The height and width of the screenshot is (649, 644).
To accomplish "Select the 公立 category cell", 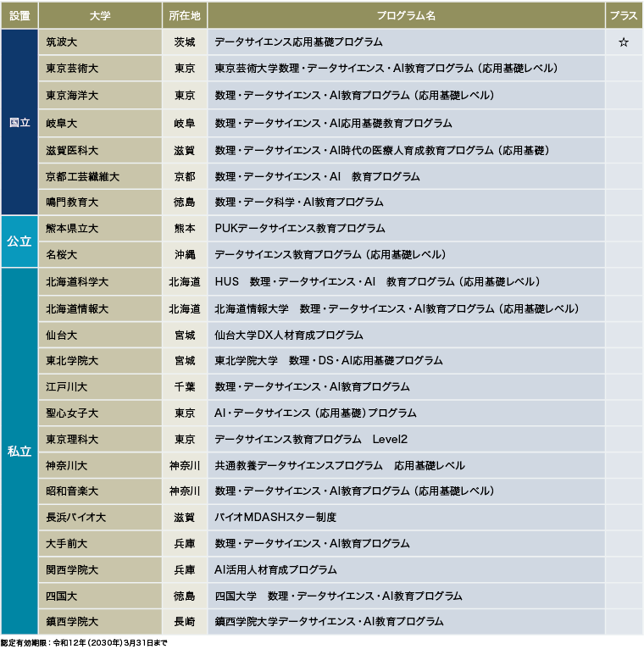I will (19, 241).
